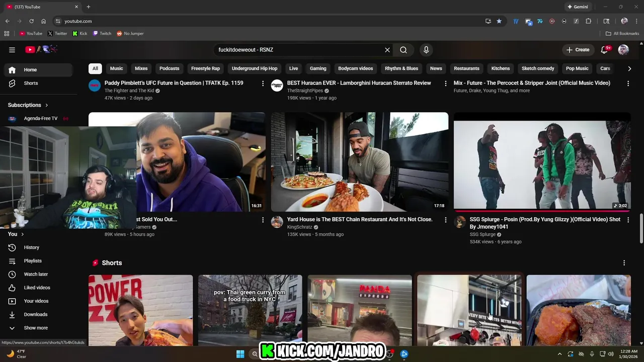Open the Panda Express Short
Image resolution: width=644 pixels, height=362 pixels.
coord(360,310)
